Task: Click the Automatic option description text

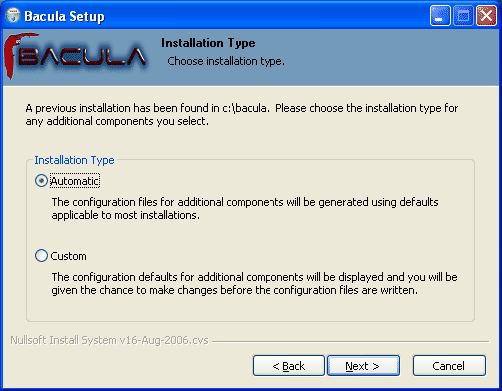Action: 245,209
